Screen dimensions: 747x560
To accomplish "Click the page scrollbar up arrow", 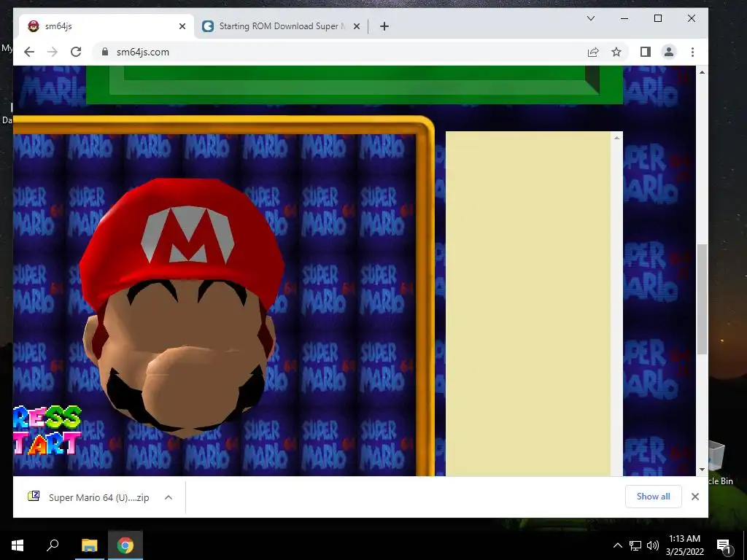I will coord(702,72).
